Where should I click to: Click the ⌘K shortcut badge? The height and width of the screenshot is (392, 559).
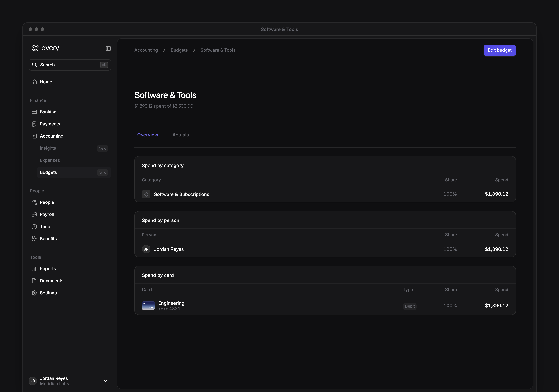(104, 65)
